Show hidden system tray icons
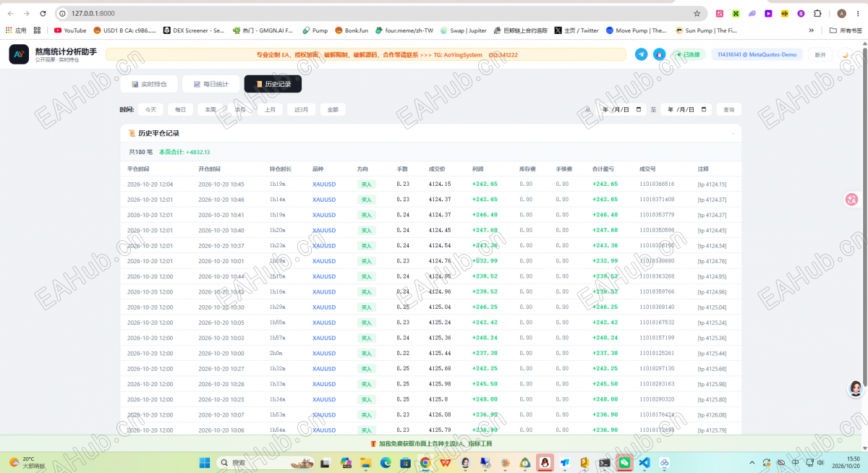868x473 pixels. [x=752, y=462]
